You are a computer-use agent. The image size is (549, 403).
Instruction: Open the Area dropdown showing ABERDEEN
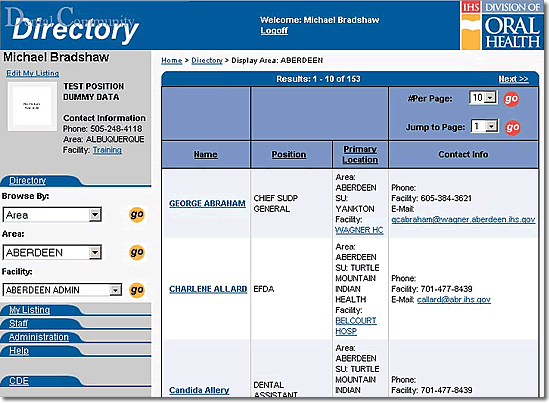[x=52, y=252]
